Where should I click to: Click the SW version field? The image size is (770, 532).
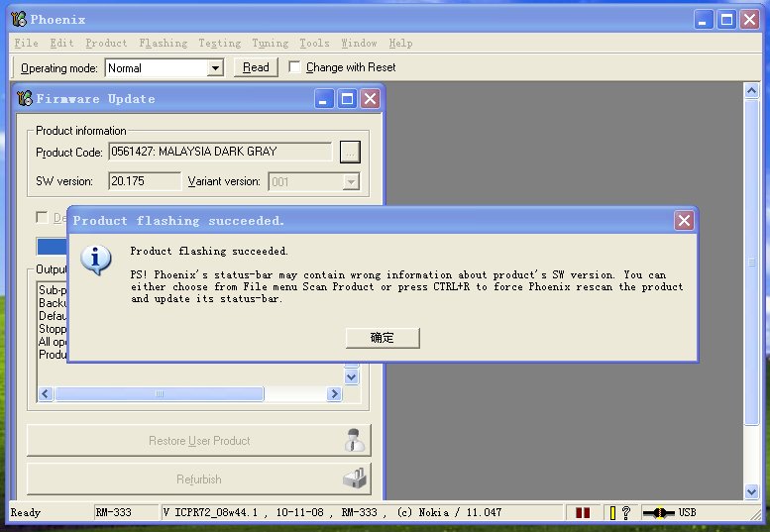pyautogui.click(x=145, y=181)
